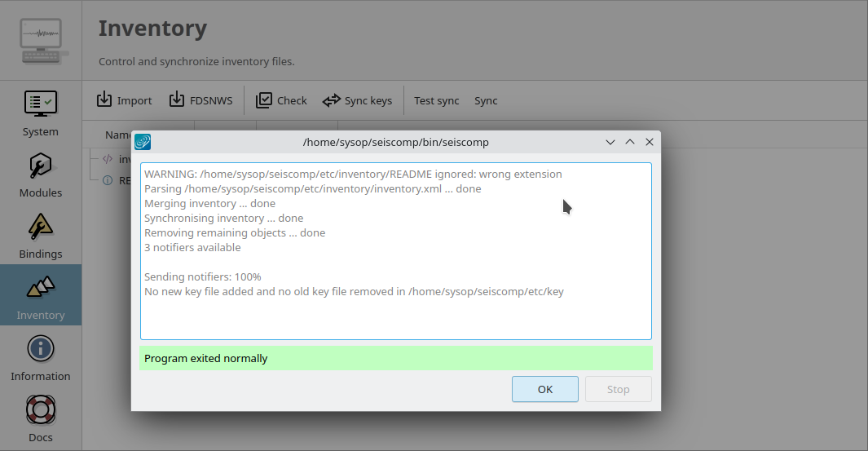The width and height of the screenshot is (868, 451).
Task: Click Sync keys in the toolbar
Action: [357, 100]
